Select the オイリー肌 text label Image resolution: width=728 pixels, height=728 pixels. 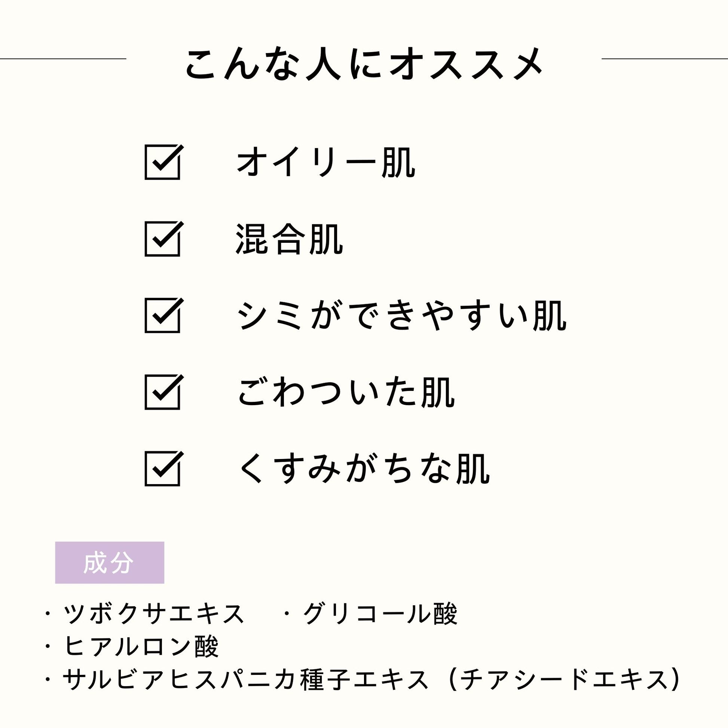click(326, 162)
